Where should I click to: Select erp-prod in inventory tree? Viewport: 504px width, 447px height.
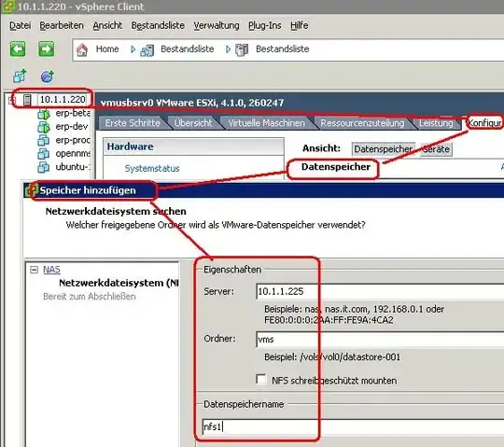(73, 140)
